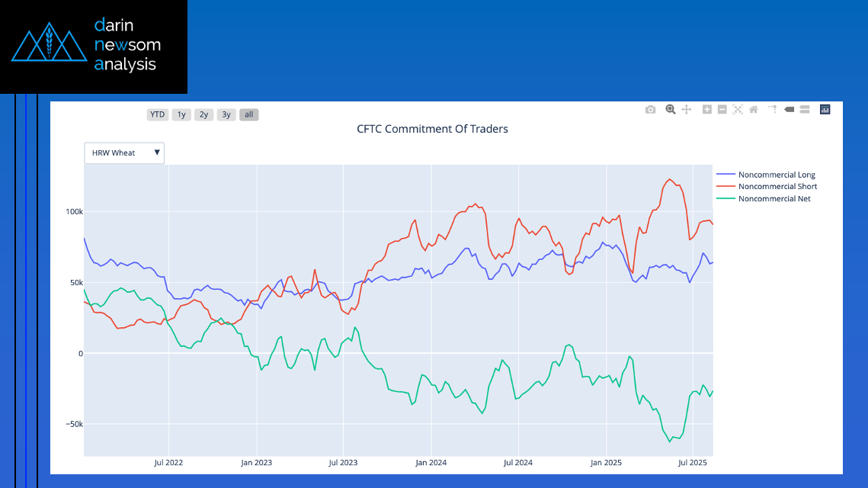Show the full range with 'all'
This screenshot has height=488, width=868.
[248, 115]
